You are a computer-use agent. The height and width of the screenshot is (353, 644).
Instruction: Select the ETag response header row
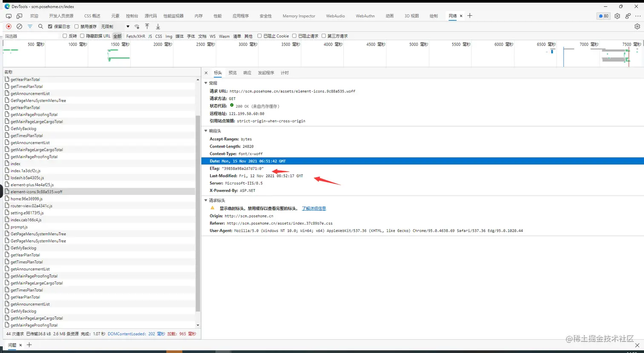click(x=423, y=168)
